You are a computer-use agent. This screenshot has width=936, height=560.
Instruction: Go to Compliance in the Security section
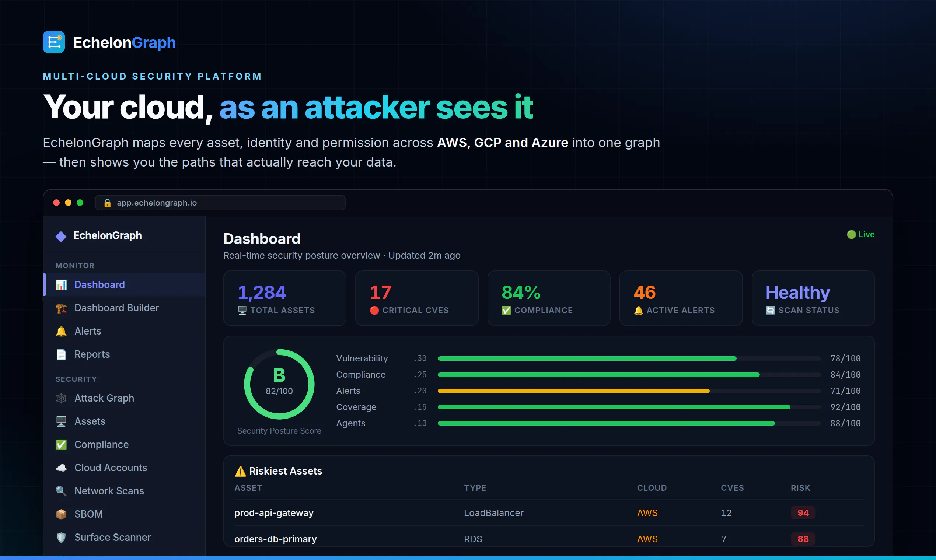tap(125, 445)
